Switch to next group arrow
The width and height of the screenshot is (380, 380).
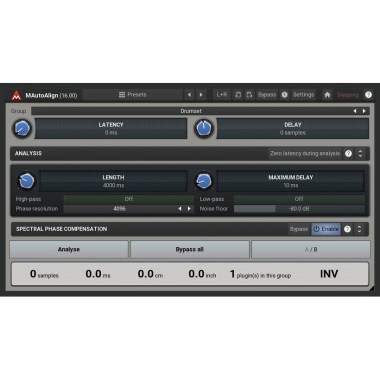pyautogui.click(x=364, y=111)
